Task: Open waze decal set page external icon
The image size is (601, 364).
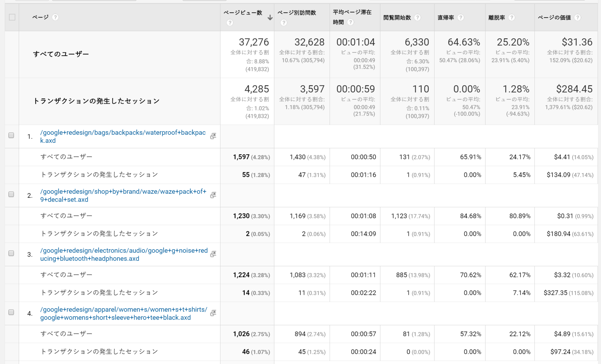Action: pyautogui.click(x=213, y=195)
